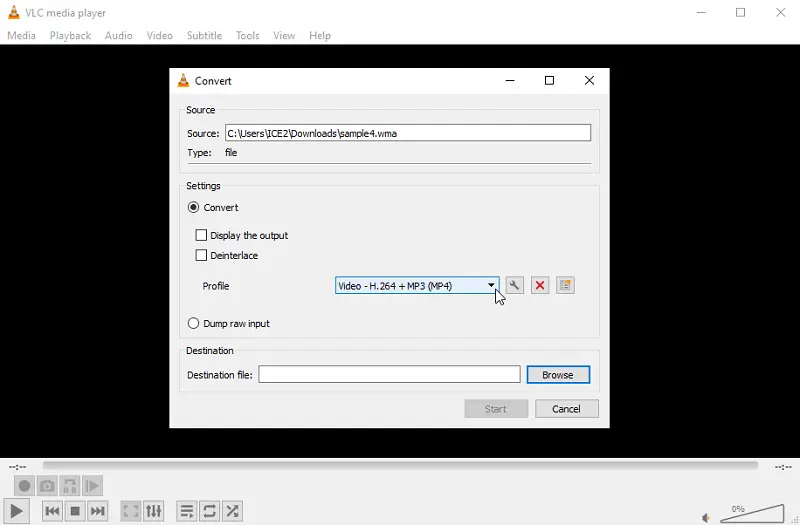
Task: Select the Convert radio option
Action: pyautogui.click(x=193, y=207)
